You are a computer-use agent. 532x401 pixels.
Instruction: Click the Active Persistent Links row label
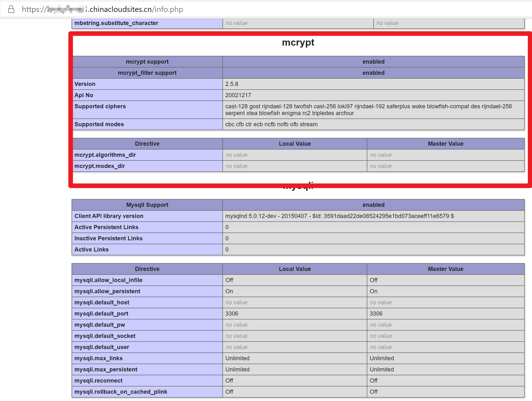click(106, 227)
